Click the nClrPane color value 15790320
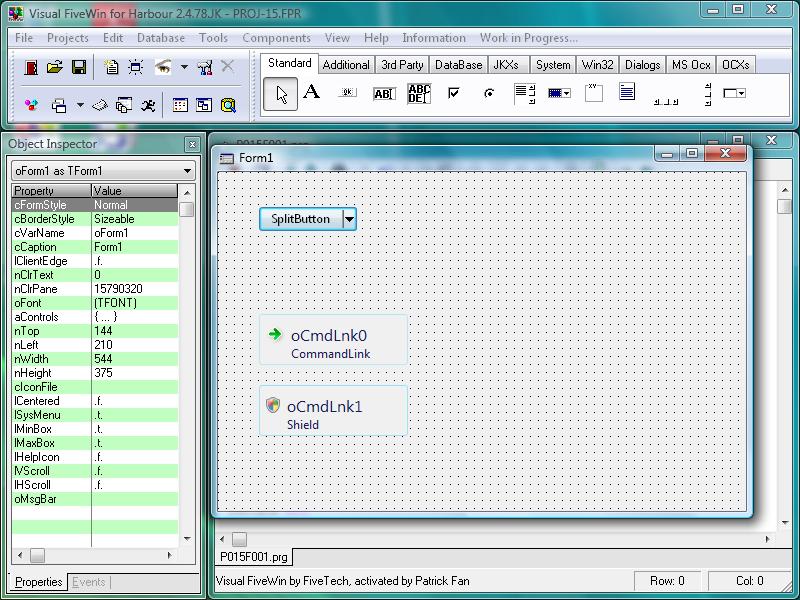The image size is (800, 600). [x=118, y=289]
